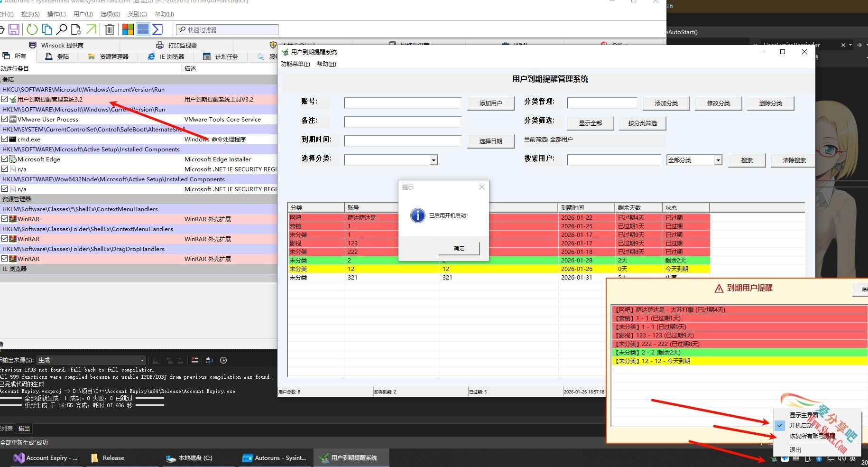Click 确定 on the 已启用开机启动 dialog
This screenshot has height=467, width=868.
458,248
